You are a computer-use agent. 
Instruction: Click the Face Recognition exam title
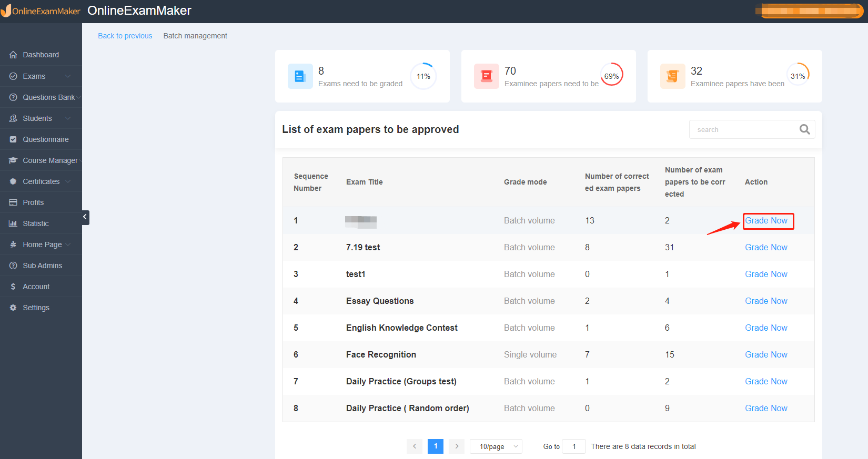381,354
